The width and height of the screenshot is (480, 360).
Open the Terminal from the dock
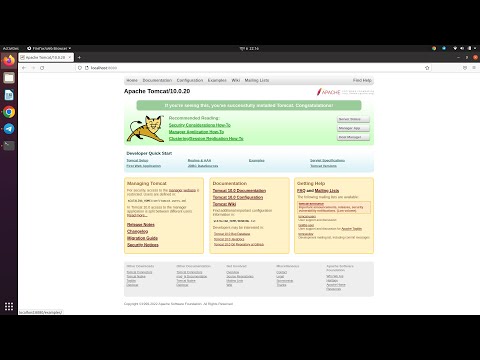pos(9,146)
